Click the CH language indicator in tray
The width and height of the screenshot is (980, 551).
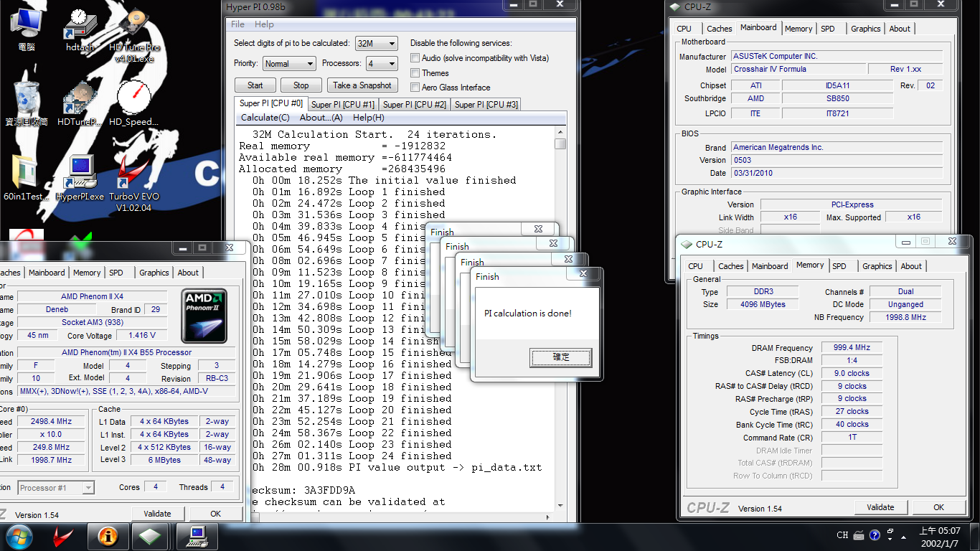(x=842, y=535)
